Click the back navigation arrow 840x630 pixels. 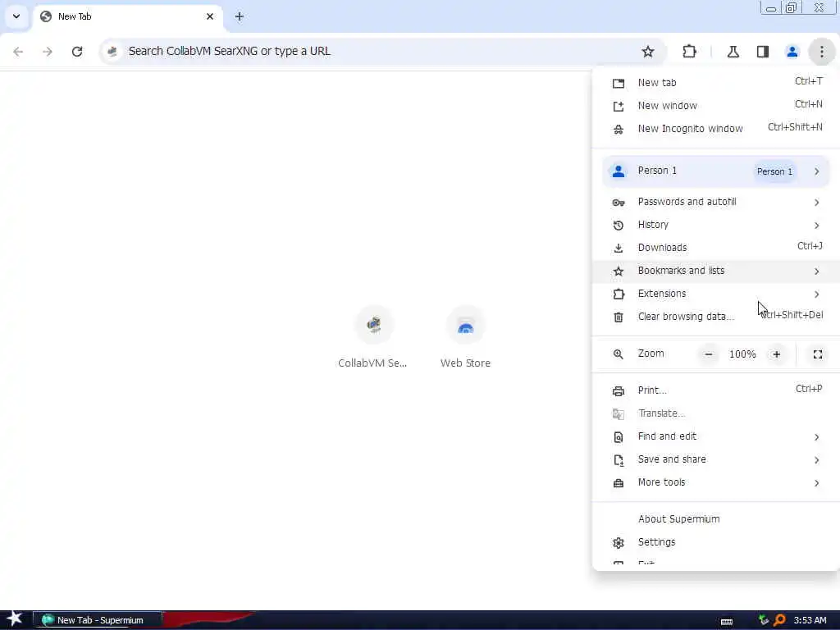click(x=18, y=52)
